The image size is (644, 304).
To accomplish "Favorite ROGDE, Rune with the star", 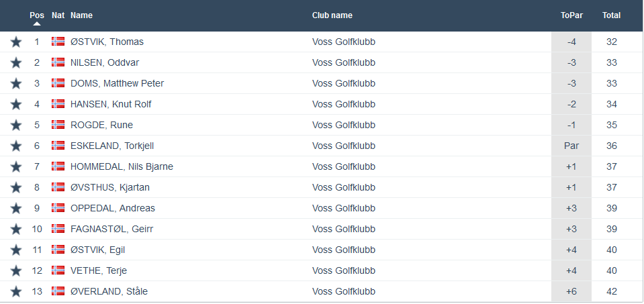I will (16, 125).
